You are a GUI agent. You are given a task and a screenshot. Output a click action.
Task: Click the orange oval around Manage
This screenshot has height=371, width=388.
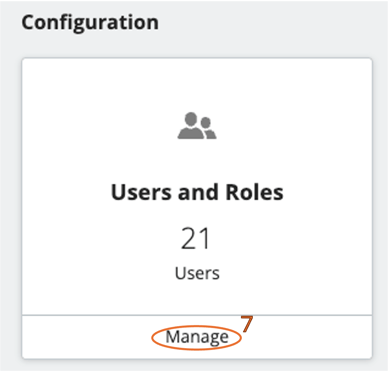tap(196, 338)
